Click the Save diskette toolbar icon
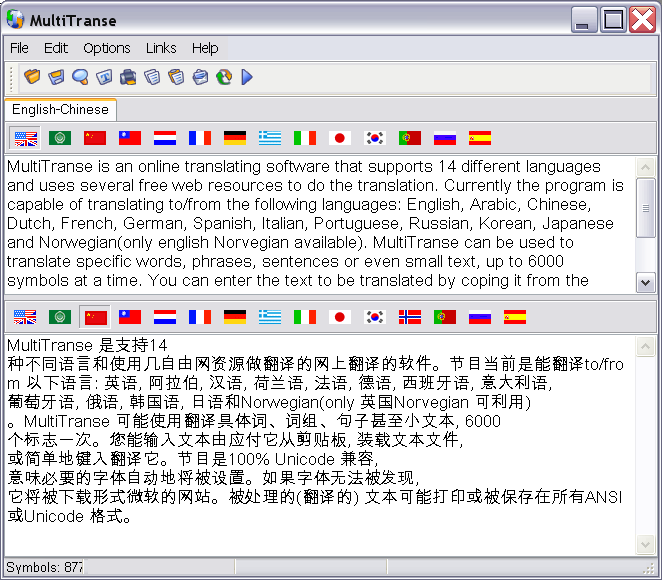This screenshot has width=662, height=580. tap(56, 77)
